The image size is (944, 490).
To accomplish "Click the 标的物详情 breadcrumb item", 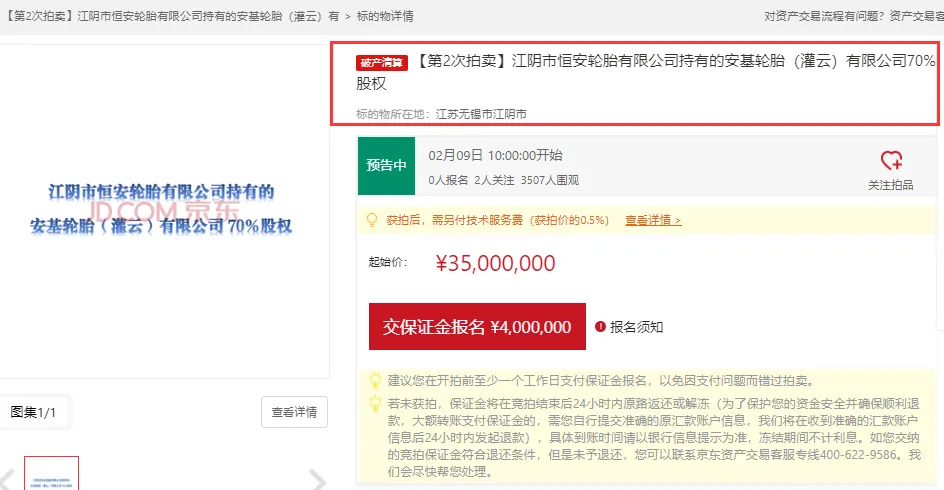I will pos(385,16).
